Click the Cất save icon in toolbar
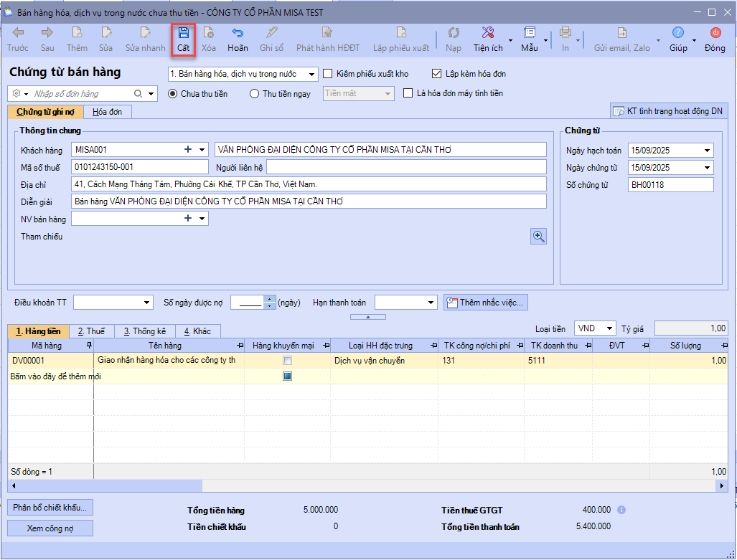737x560 pixels. [183, 33]
